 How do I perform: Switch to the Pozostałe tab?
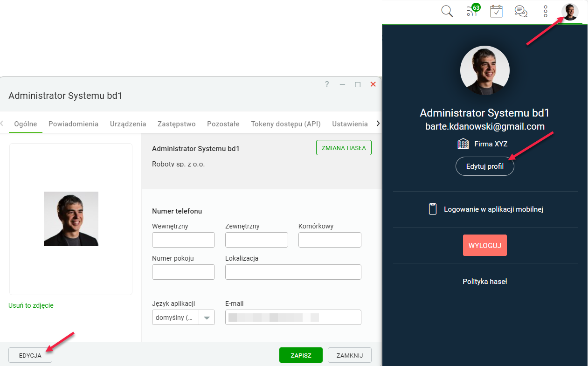point(223,124)
